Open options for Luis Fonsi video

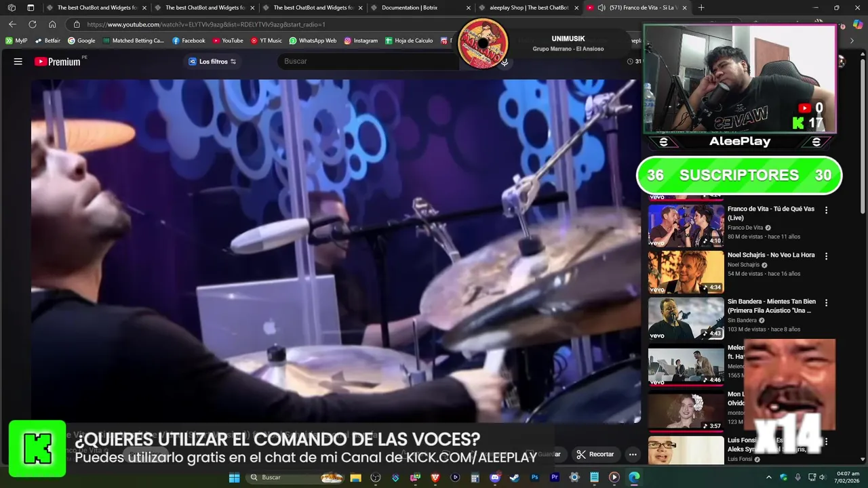point(826,441)
